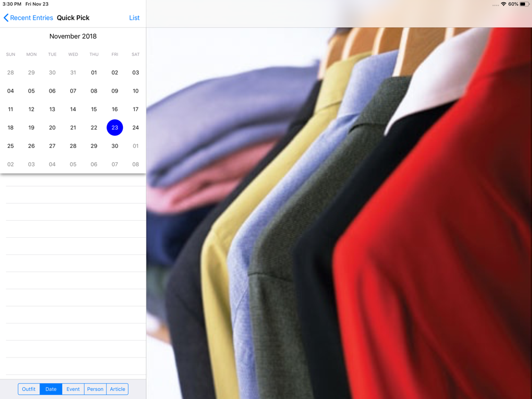Choose greyed-out December 03

click(31, 164)
